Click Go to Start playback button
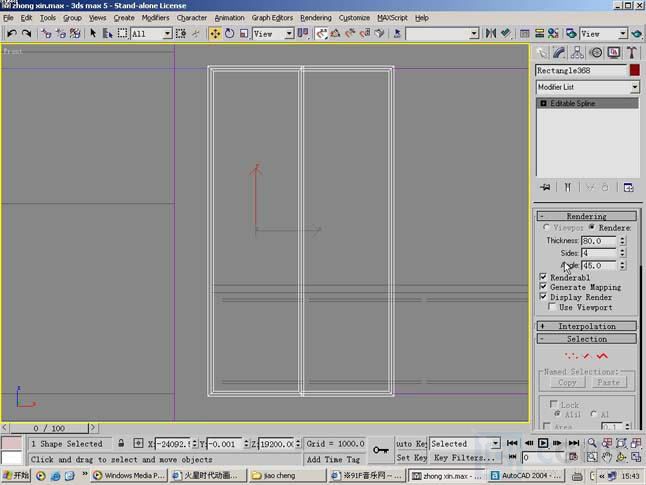 click(512, 443)
